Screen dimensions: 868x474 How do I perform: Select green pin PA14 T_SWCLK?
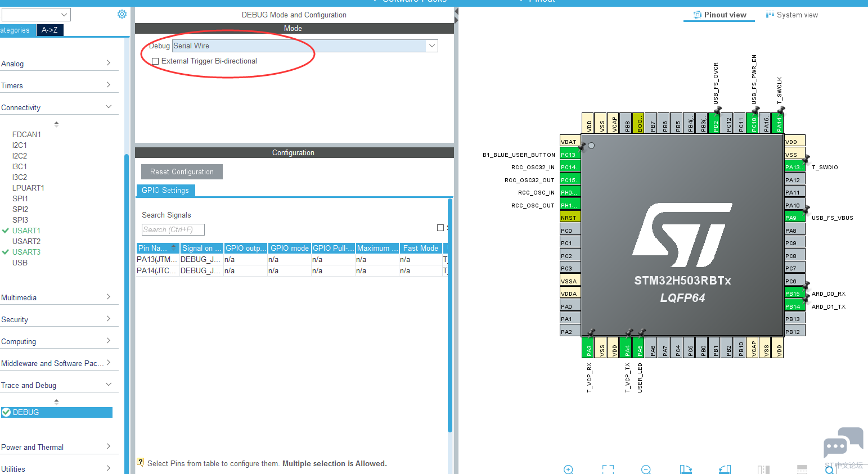point(778,123)
